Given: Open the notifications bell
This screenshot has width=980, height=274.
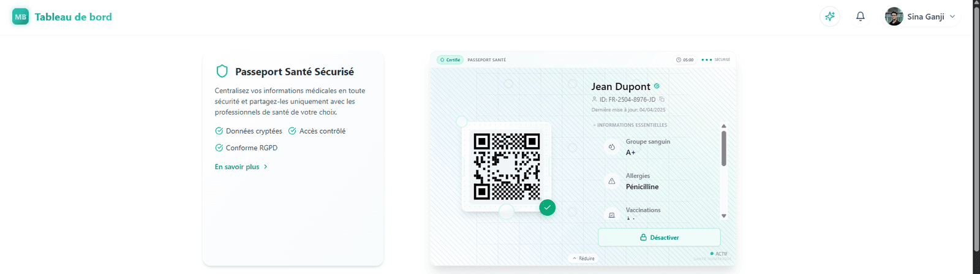Looking at the screenshot, I should 861,17.
